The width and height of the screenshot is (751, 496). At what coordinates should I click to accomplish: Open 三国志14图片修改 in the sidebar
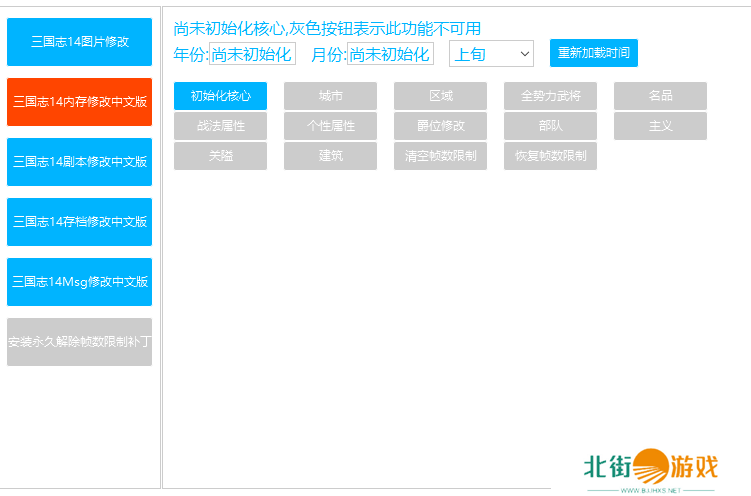pos(79,42)
